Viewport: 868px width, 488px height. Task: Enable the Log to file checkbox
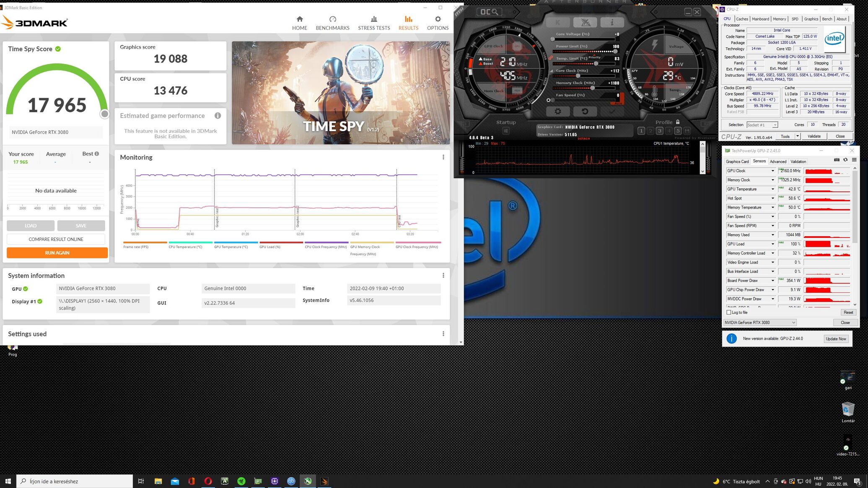(x=729, y=312)
